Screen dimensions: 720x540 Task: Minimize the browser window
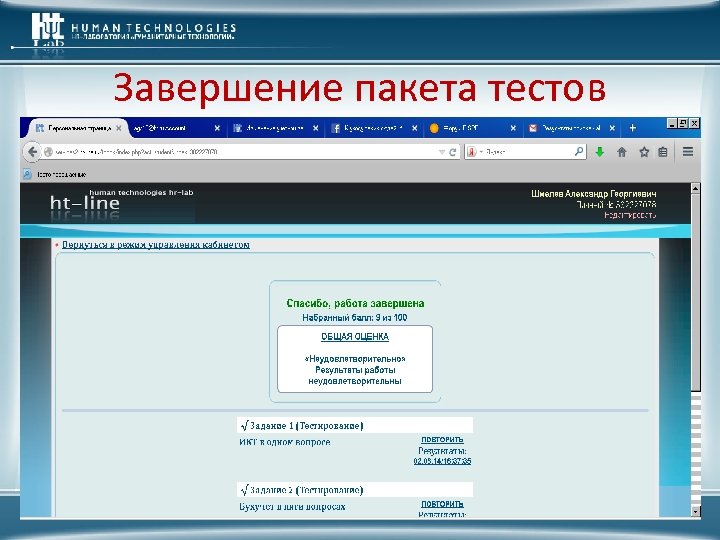tap(672, 123)
